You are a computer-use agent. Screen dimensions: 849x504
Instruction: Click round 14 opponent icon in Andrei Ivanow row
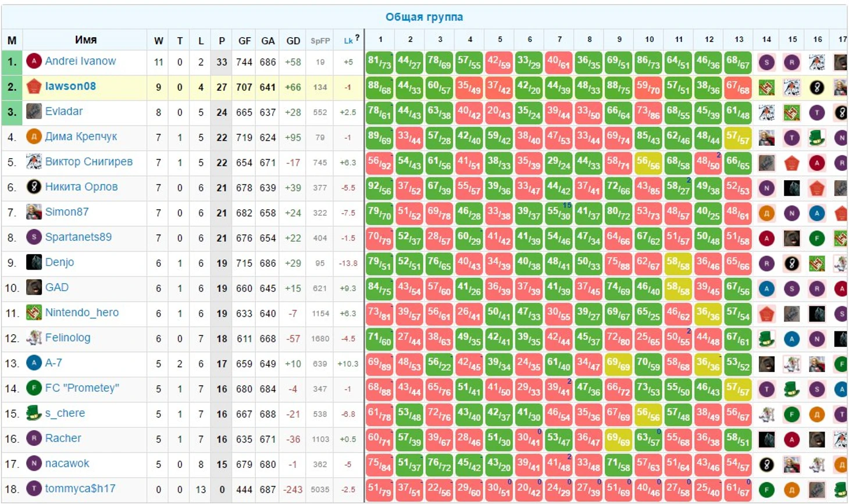pyautogui.click(x=766, y=62)
